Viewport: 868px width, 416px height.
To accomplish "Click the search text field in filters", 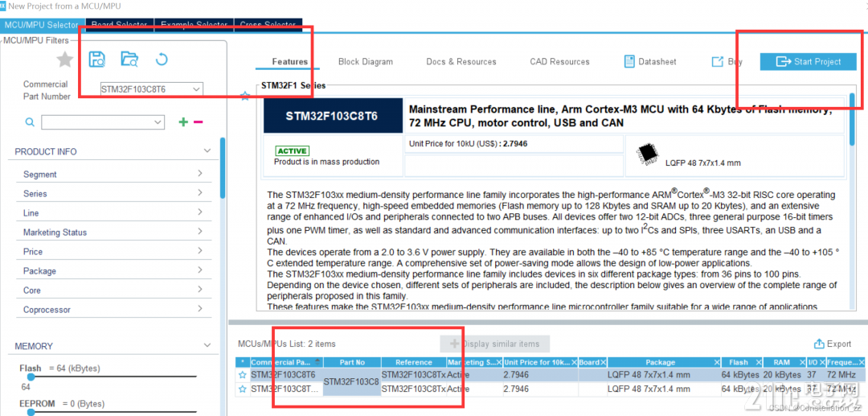I will click(x=97, y=122).
